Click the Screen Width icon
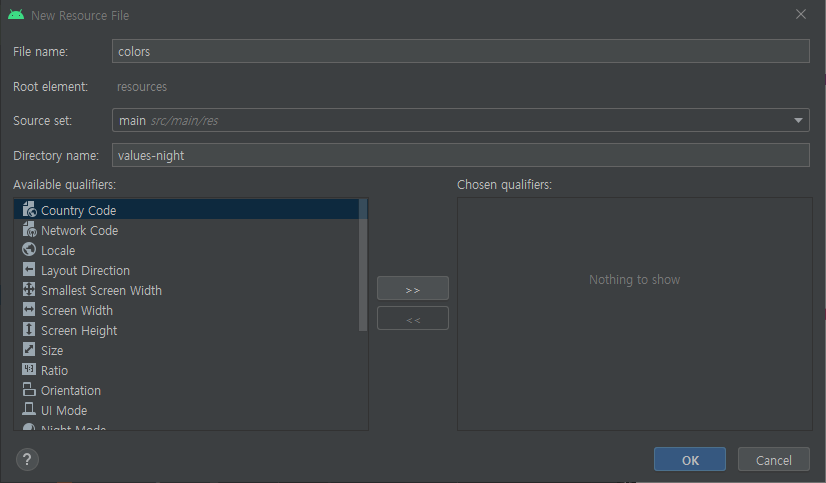The image size is (826, 483). click(30, 310)
